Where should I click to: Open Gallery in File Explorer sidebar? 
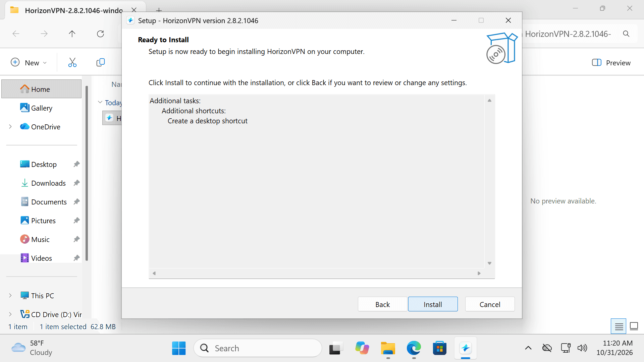[x=41, y=108]
